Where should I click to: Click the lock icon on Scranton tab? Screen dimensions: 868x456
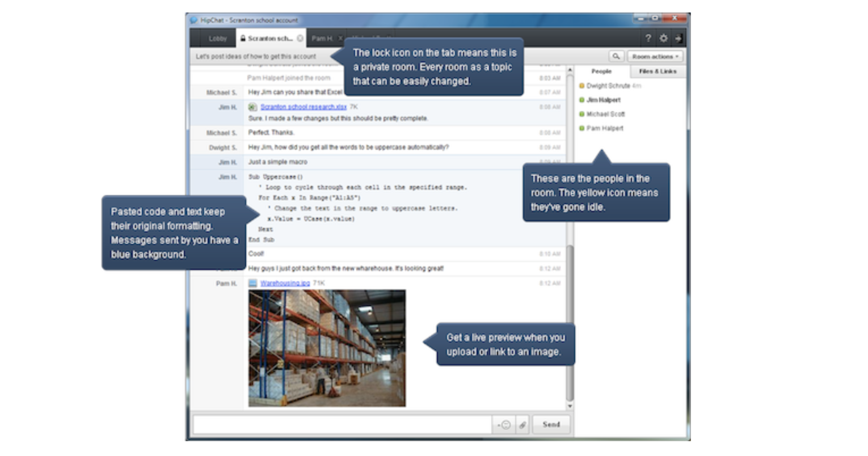[243, 39]
